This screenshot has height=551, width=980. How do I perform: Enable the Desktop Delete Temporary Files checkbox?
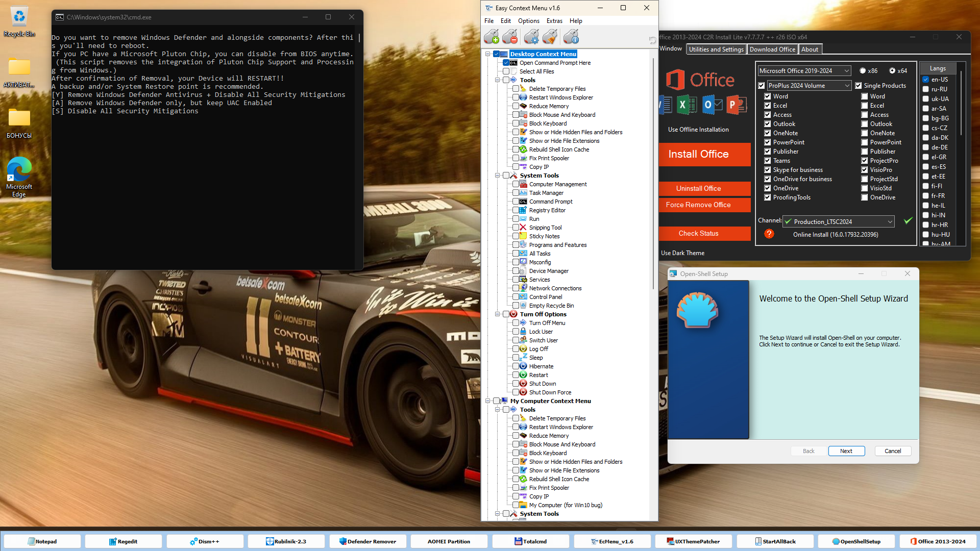[516, 89]
